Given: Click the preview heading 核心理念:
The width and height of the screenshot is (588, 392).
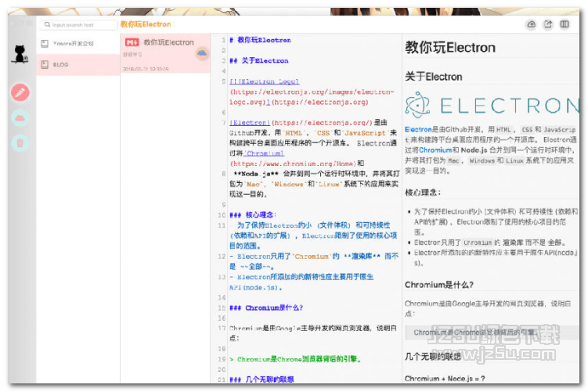Looking at the screenshot, I should point(423,192).
